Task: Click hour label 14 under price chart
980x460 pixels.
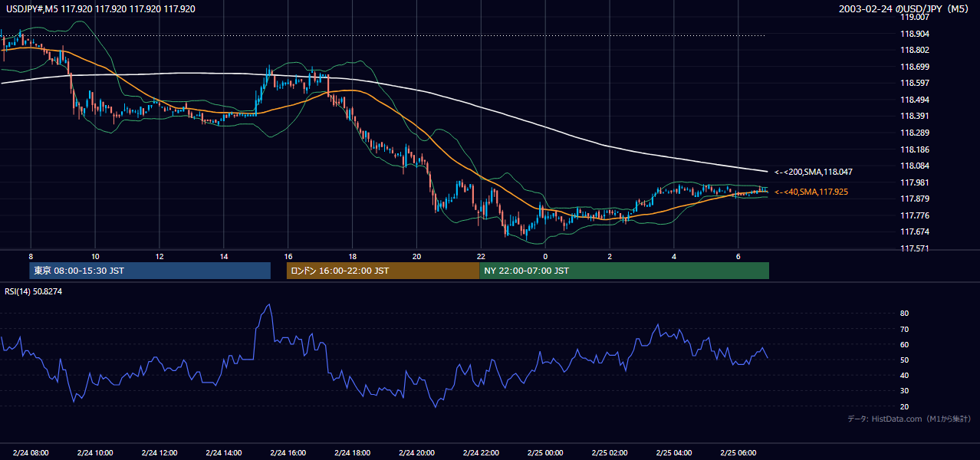Action: coord(224,256)
